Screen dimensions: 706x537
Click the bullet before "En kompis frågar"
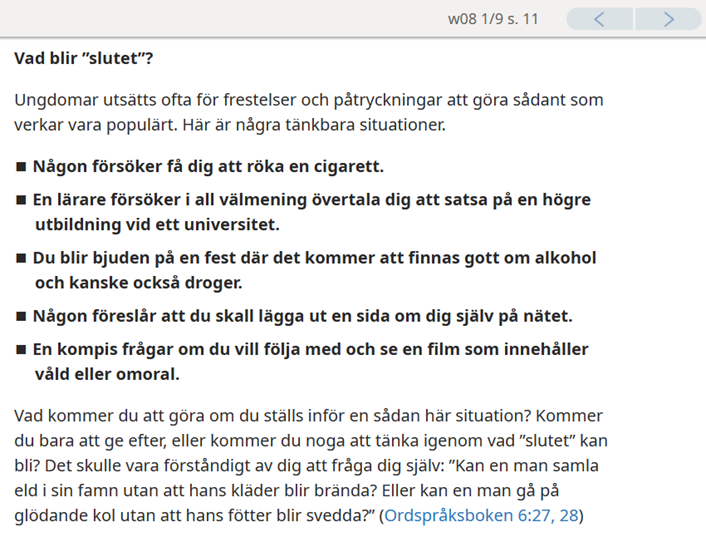point(21,350)
